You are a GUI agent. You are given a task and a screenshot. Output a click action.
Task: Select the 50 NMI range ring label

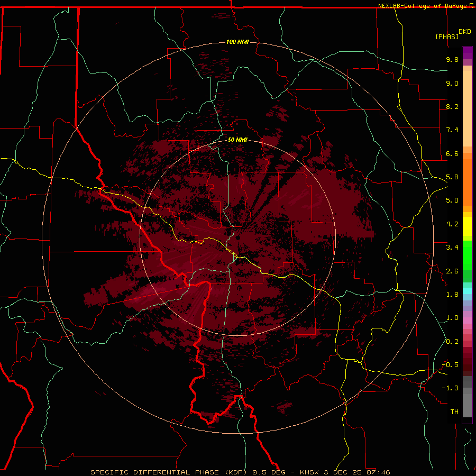237,140
